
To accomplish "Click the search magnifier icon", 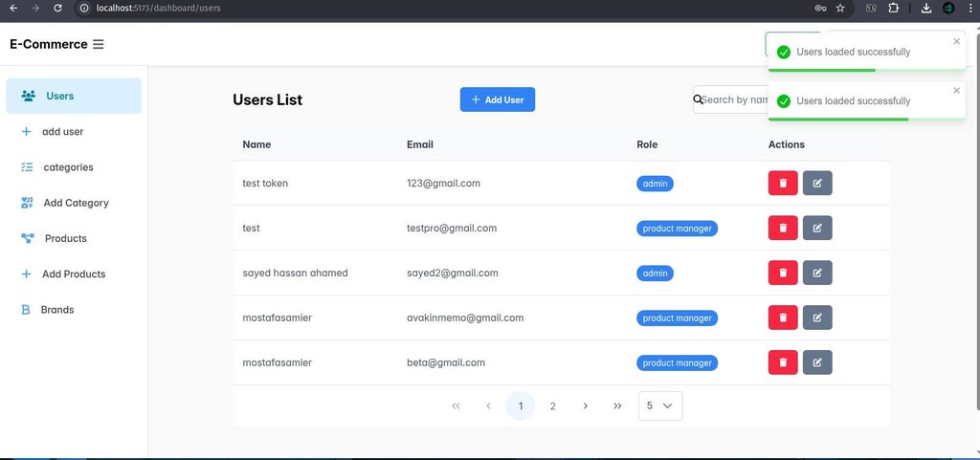I will tap(698, 99).
